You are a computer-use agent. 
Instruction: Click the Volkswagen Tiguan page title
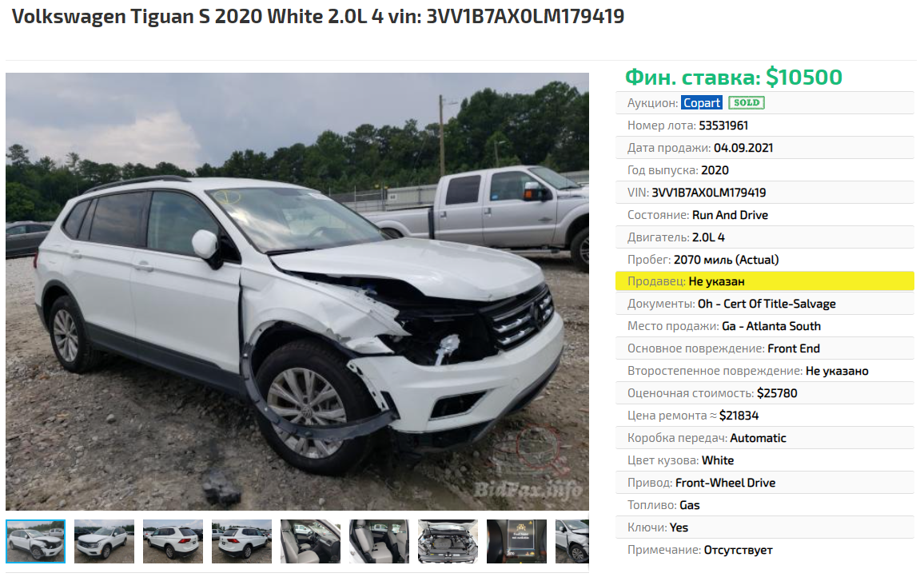tap(317, 17)
